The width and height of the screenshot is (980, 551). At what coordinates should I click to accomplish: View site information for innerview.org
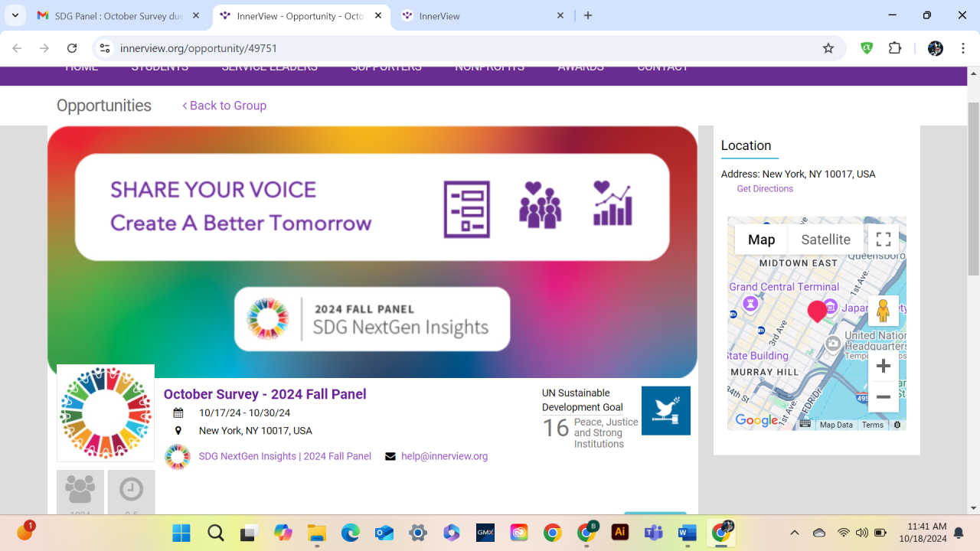click(x=106, y=48)
